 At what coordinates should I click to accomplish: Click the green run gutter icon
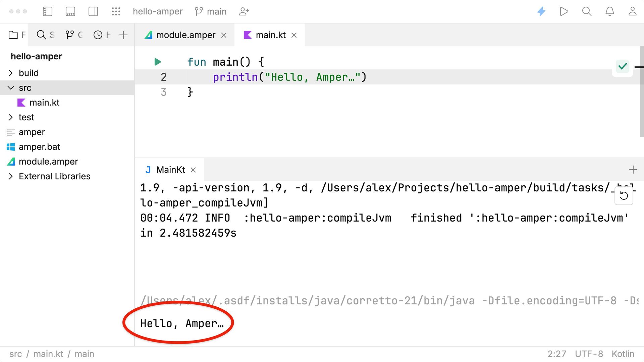click(x=158, y=62)
